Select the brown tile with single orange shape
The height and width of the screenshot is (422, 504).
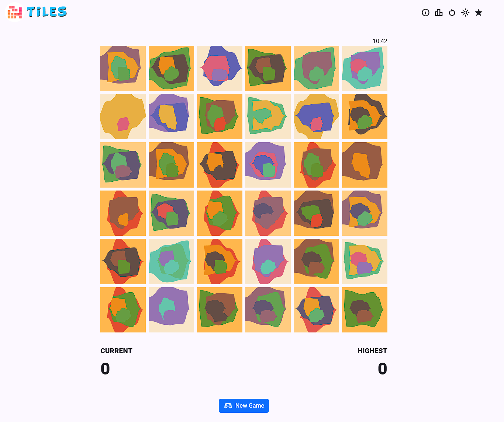pos(365,165)
